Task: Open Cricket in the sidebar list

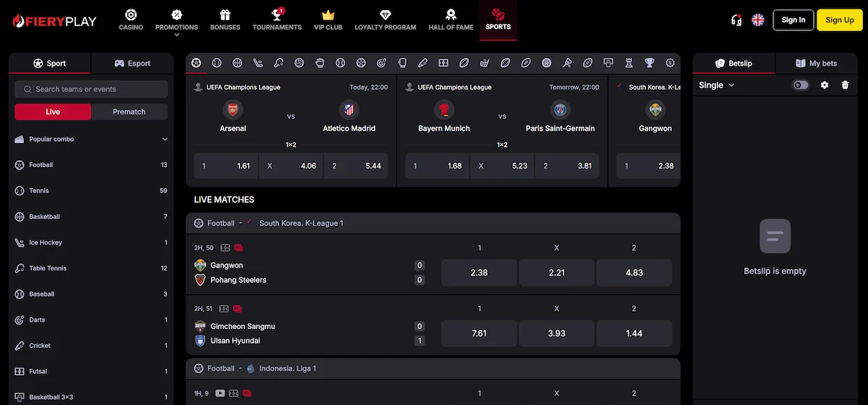Action: 91,346
